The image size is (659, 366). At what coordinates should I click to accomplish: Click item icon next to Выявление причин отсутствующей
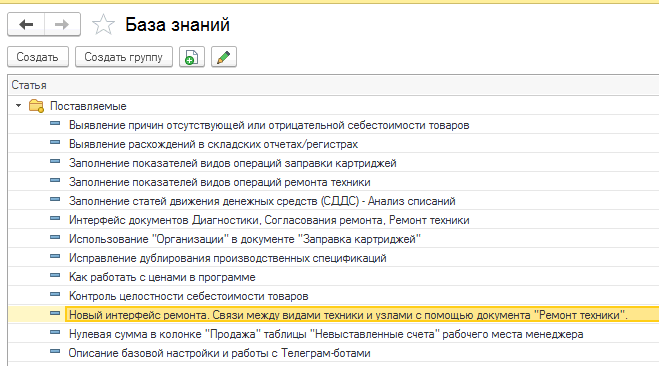pyautogui.click(x=55, y=123)
